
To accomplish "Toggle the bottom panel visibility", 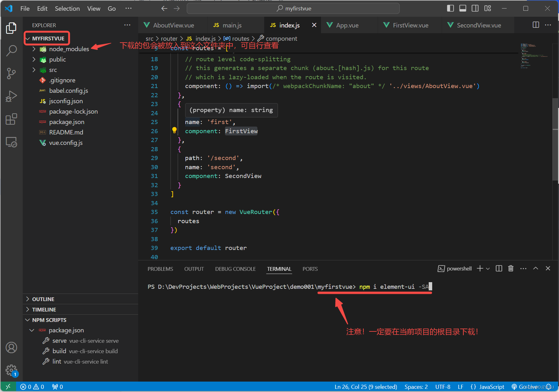I will tap(463, 8).
